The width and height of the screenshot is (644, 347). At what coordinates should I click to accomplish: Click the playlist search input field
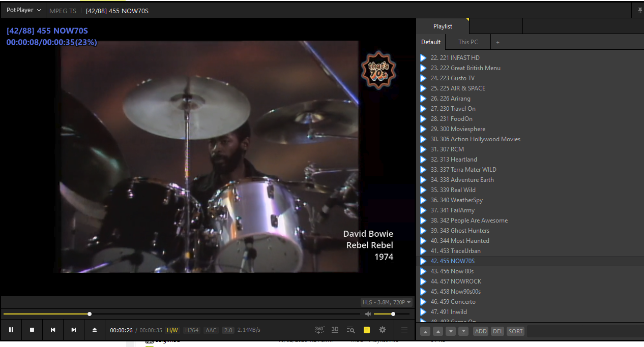click(x=585, y=331)
